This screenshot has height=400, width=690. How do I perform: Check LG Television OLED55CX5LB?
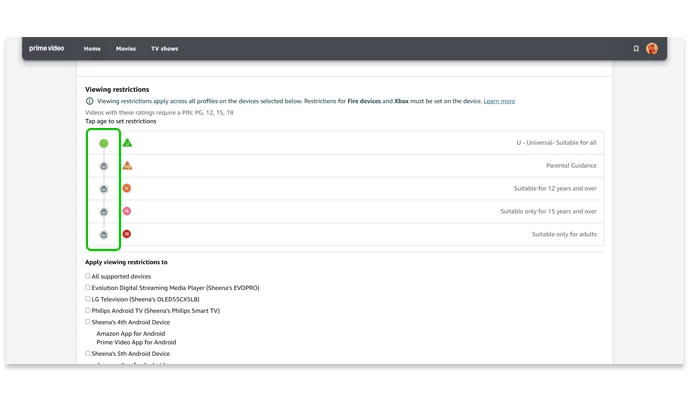click(88, 299)
